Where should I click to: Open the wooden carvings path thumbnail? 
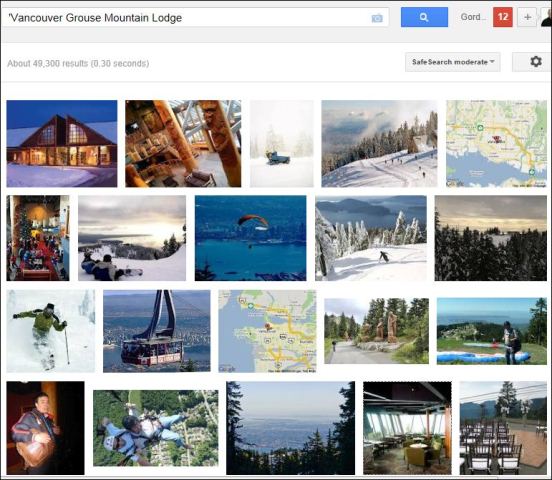(376, 331)
